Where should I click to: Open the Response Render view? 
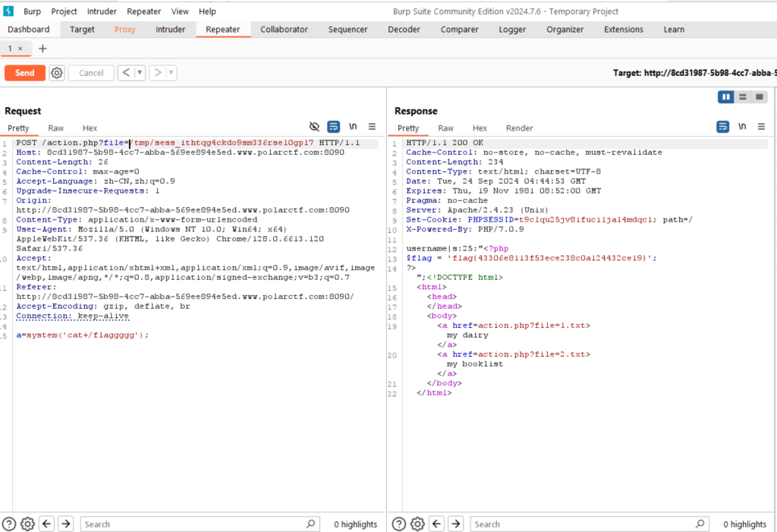click(519, 128)
